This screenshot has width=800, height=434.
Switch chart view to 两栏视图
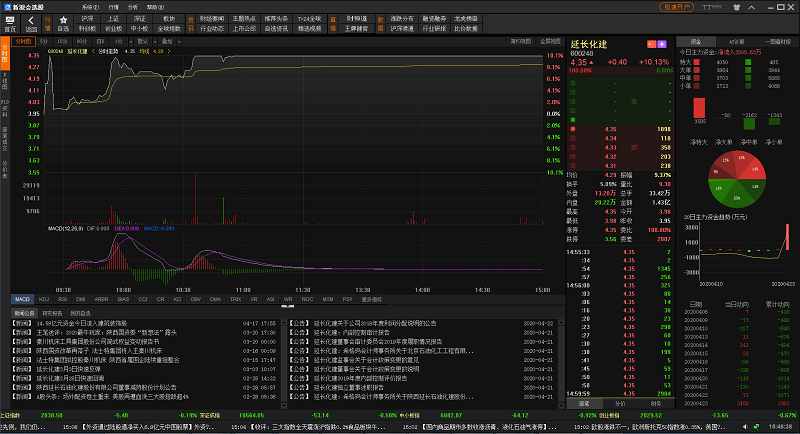click(520, 41)
